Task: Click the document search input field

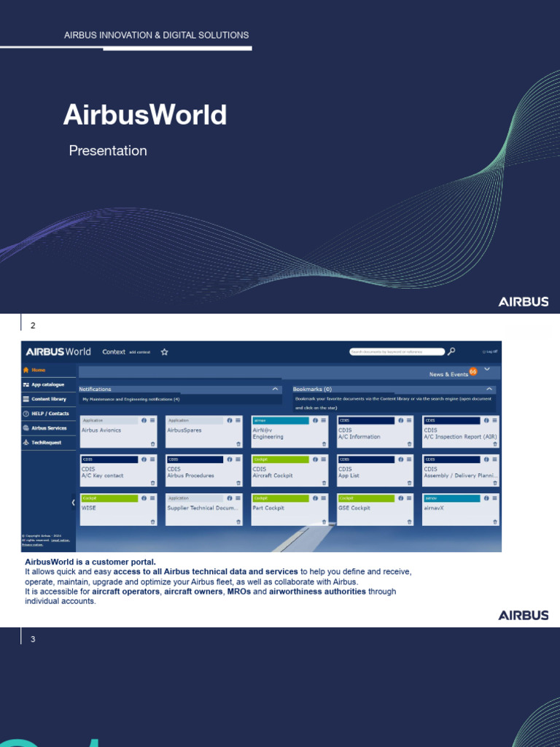Action: tap(397, 352)
